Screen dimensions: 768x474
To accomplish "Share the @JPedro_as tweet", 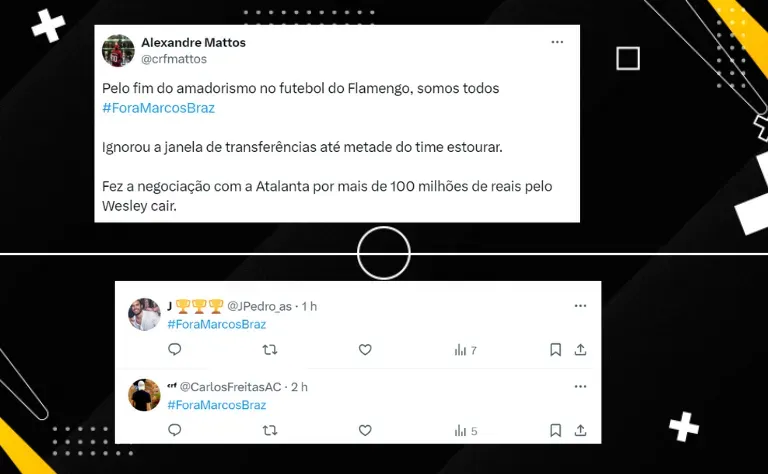I will (x=580, y=349).
